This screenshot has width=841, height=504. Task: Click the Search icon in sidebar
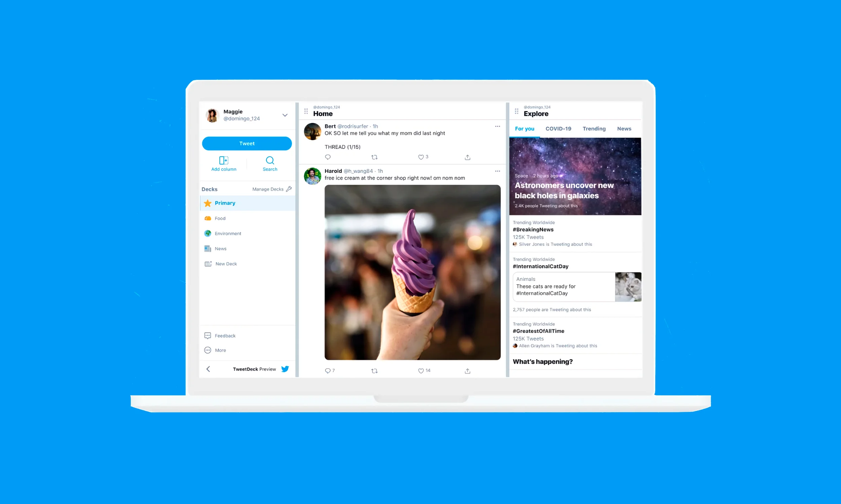coord(270,160)
